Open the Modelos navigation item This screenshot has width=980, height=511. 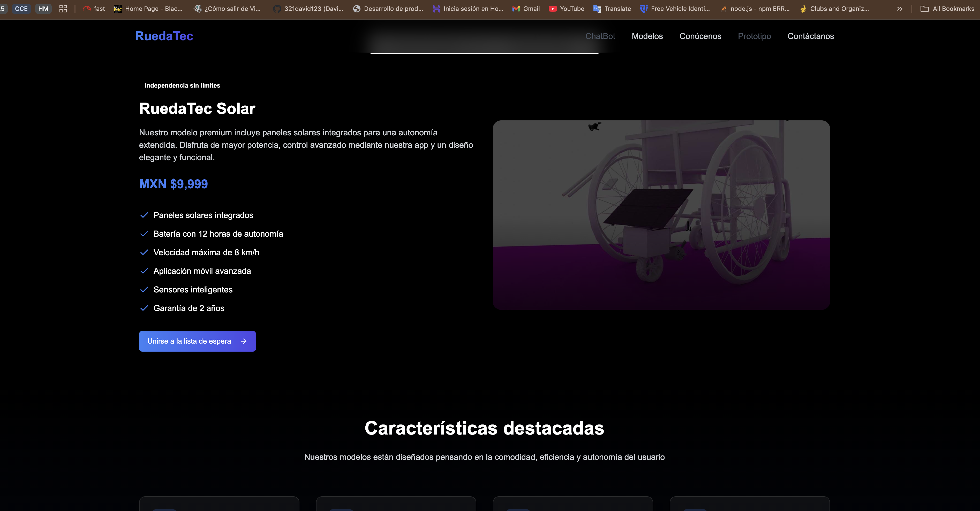tap(647, 36)
